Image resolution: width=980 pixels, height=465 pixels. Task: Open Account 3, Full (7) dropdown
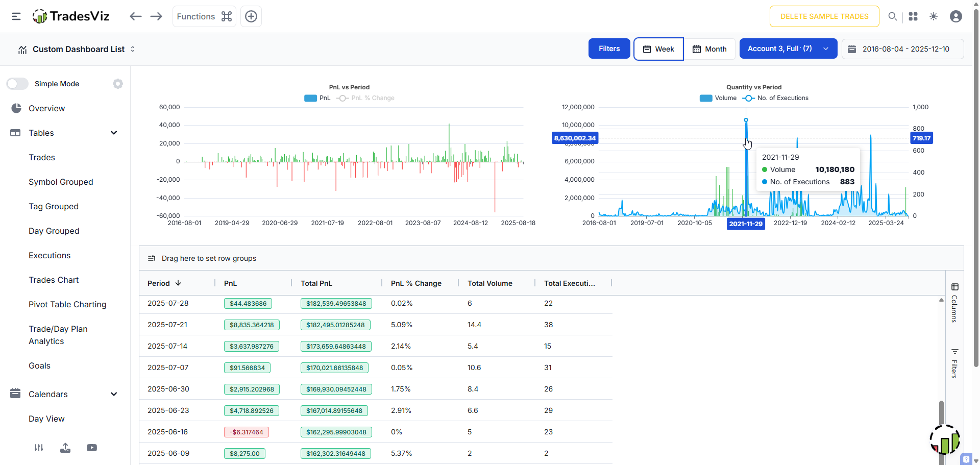[788, 48]
